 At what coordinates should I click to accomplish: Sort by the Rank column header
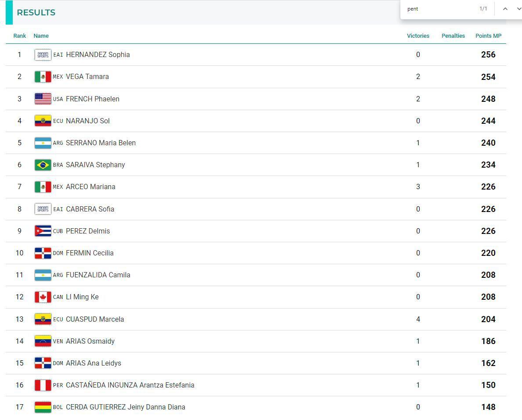pos(20,36)
